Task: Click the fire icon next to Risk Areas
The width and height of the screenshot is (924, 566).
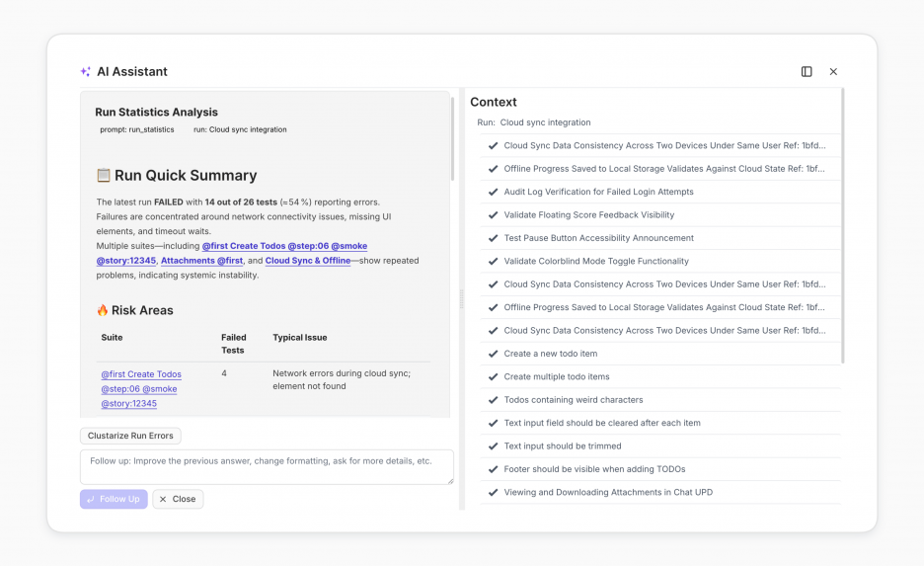Action: click(103, 310)
